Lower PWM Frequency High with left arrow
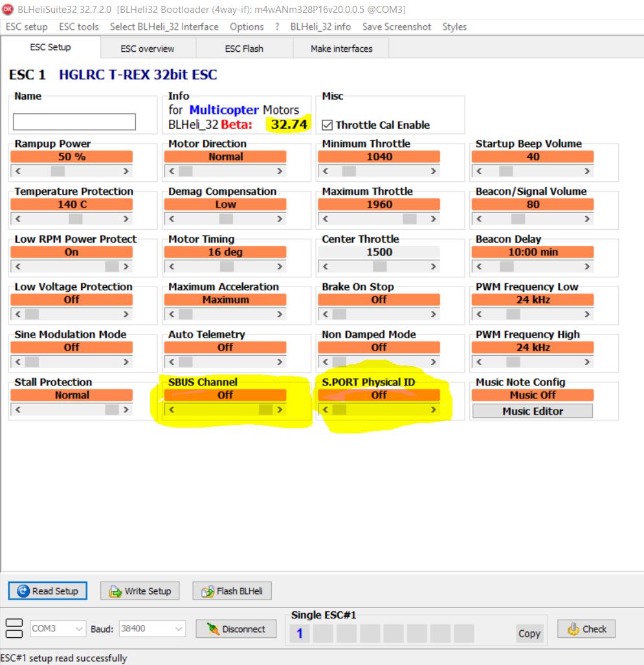This screenshot has width=644, height=665. [479, 362]
